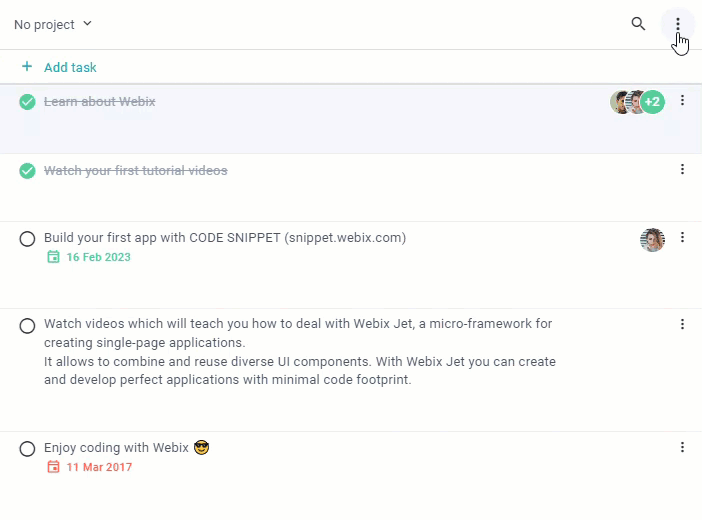Click the 16 Feb 2023 due date
Viewport: 702px width, 520px height.
pos(98,257)
